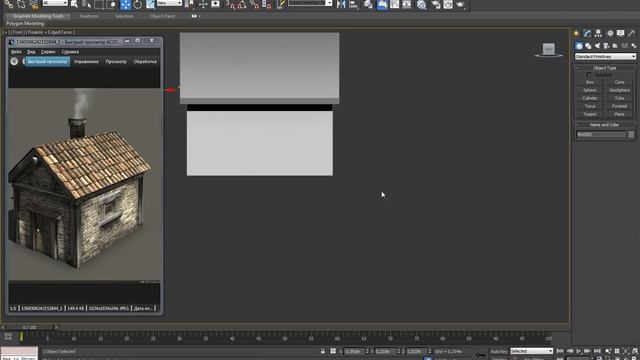Image resolution: width=640 pixels, height=360 pixels.
Task: Click the Box primitive button
Action: (590, 82)
